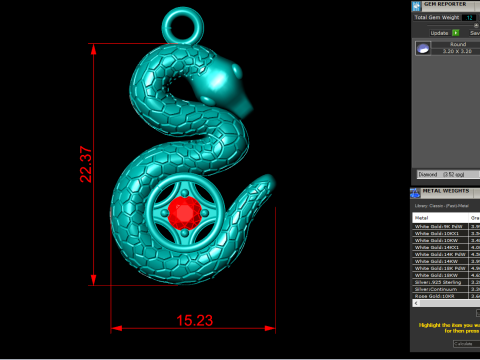Select the "Silver:.925 Sterling" row
Screen dimensions: 480x360
coord(446,282)
